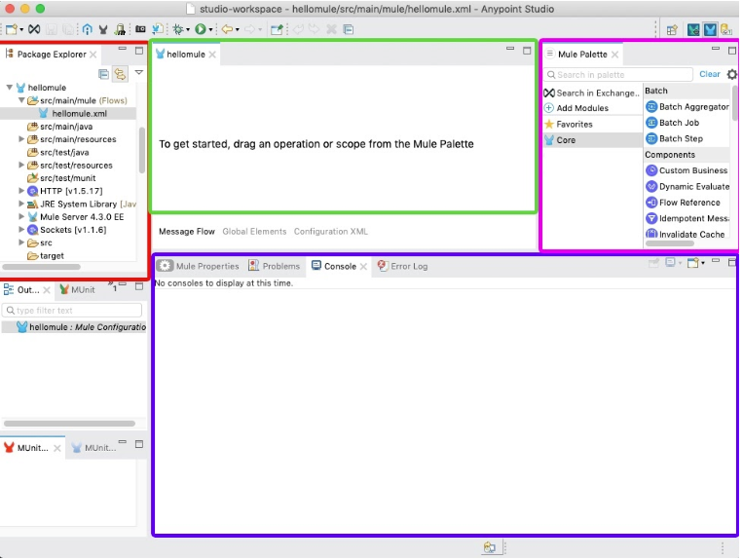Viewport: 743px width, 560px height.
Task: Switch to Global Elements tab
Action: click(x=254, y=232)
